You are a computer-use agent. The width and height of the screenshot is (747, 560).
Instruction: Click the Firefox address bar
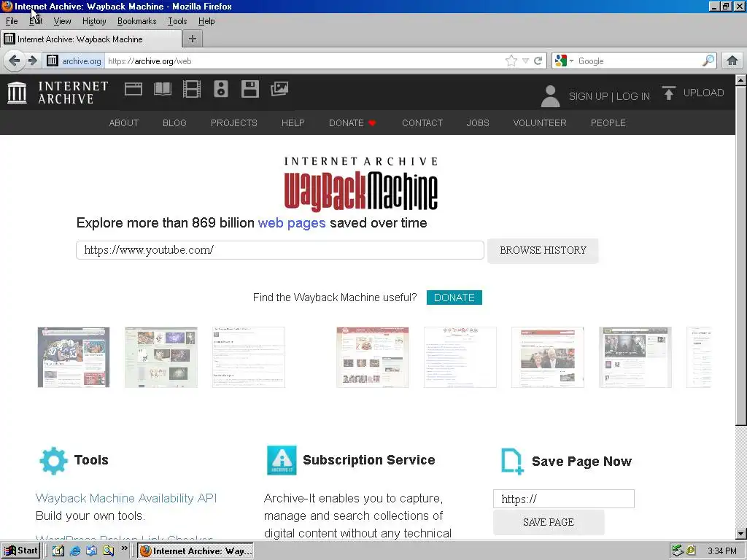(x=305, y=61)
